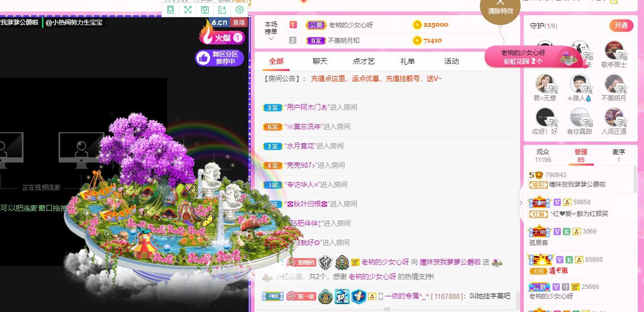The image size is (644, 312).
Task: Open the 麦序 tab
Action: 618,155
